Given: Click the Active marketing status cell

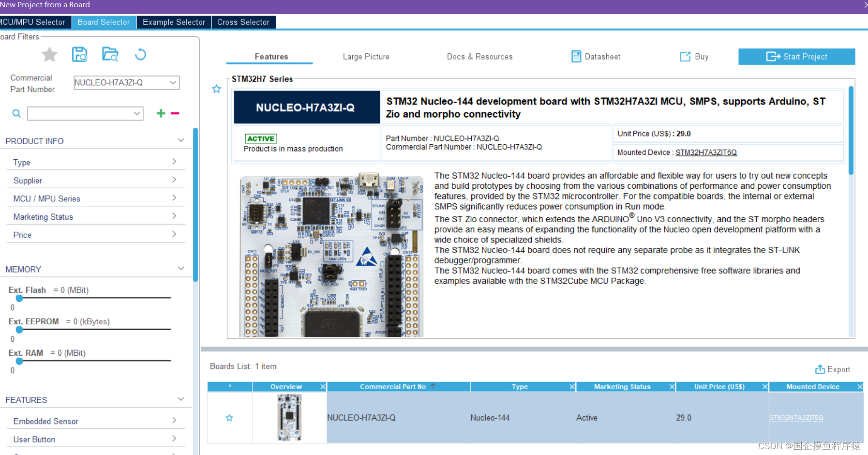Looking at the screenshot, I should [626, 418].
